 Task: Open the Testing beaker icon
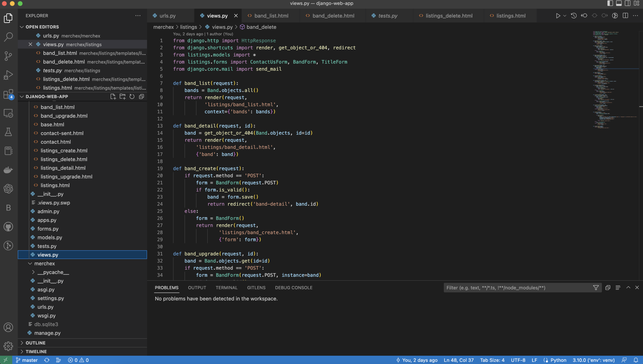pyautogui.click(x=8, y=132)
